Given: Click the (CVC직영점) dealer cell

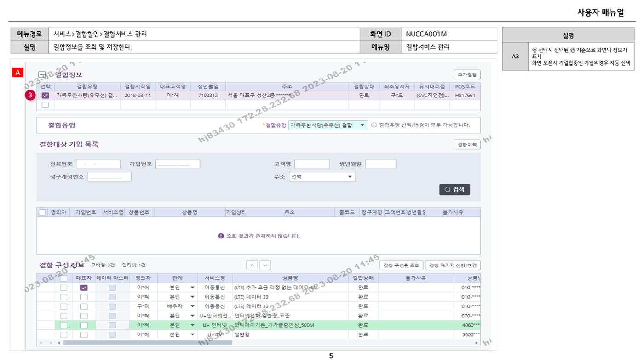Looking at the screenshot, I should click(x=431, y=96).
